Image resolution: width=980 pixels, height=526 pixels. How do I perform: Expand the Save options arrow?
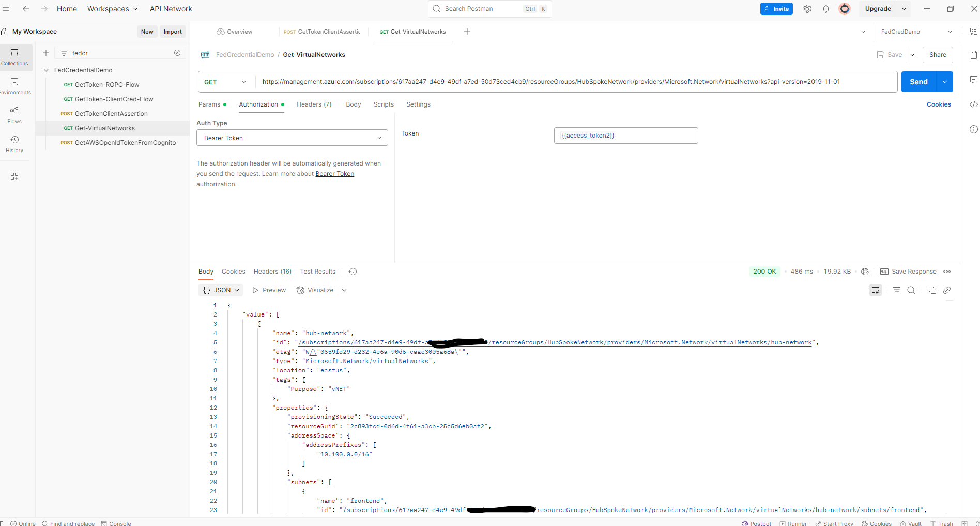click(x=912, y=55)
